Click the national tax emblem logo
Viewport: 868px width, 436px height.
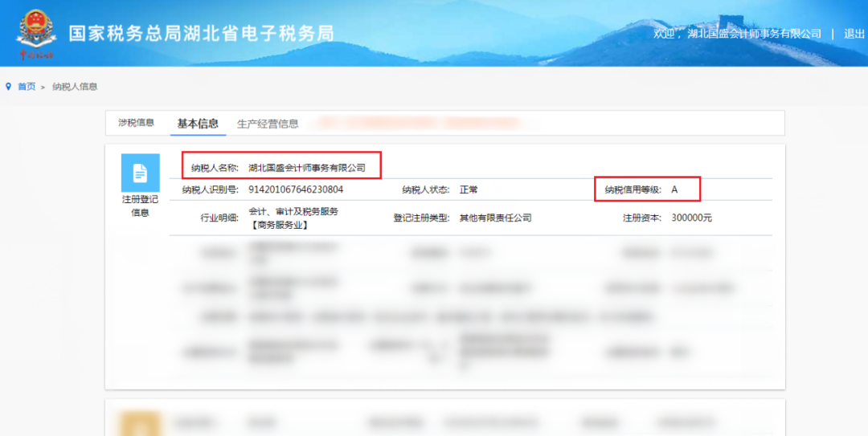click(x=36, y=33)
